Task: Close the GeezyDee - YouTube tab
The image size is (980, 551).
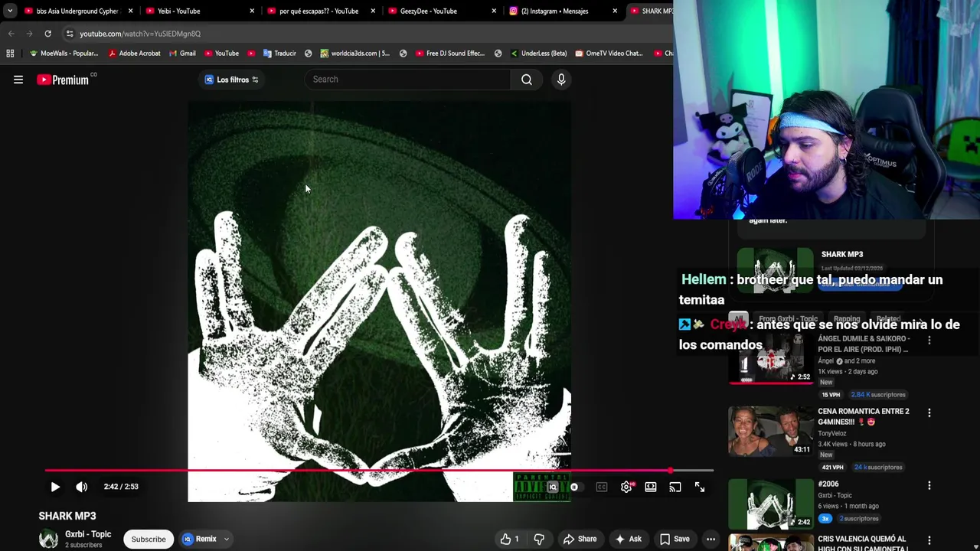Action: click(494, 11)
